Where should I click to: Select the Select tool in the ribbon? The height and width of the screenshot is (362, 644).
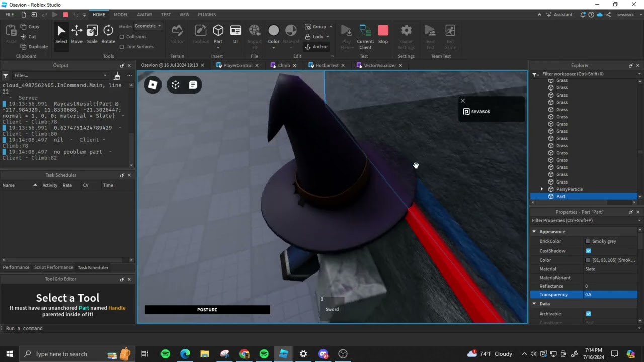click(61, 35)
